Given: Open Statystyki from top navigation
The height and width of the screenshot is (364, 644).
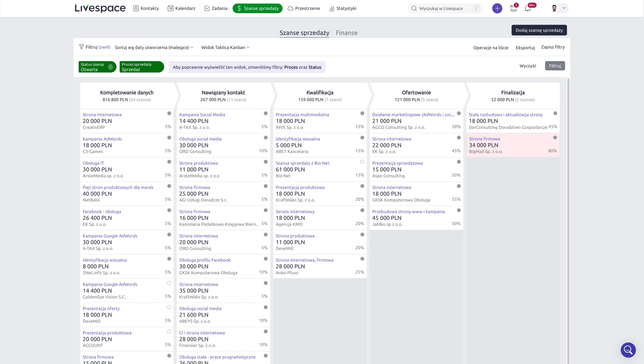Looking at the screenshot, I should click(x=343, y=8).
